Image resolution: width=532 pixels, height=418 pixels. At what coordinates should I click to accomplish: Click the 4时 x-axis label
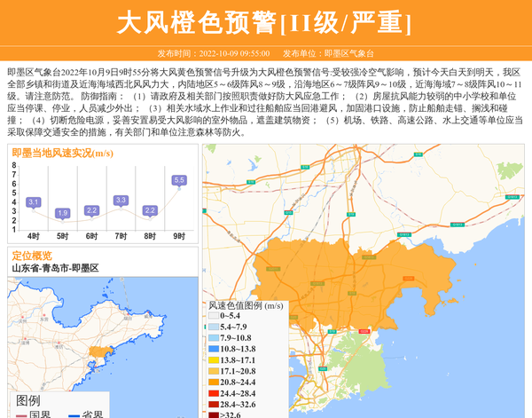click(x=34, y=236)
